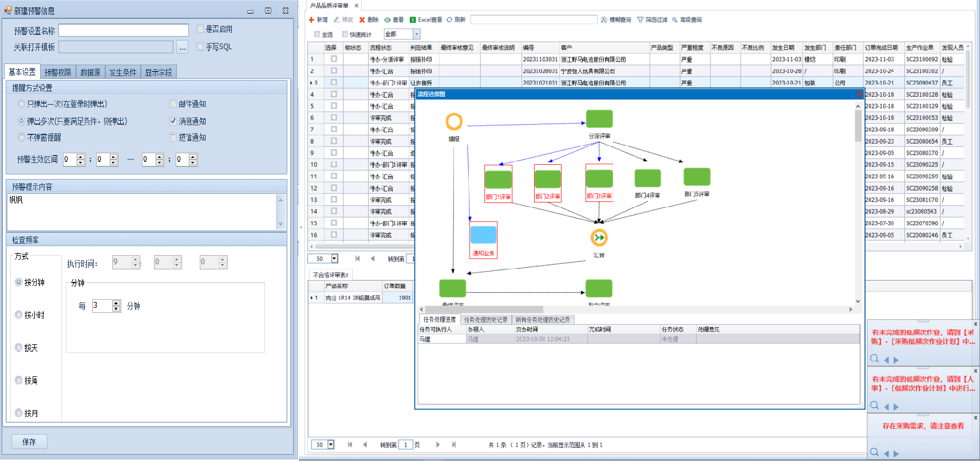The height and width of the screenshot is (461, 980).
Task: Switch to the 预警权限 tab
Action: click(58, 72)
